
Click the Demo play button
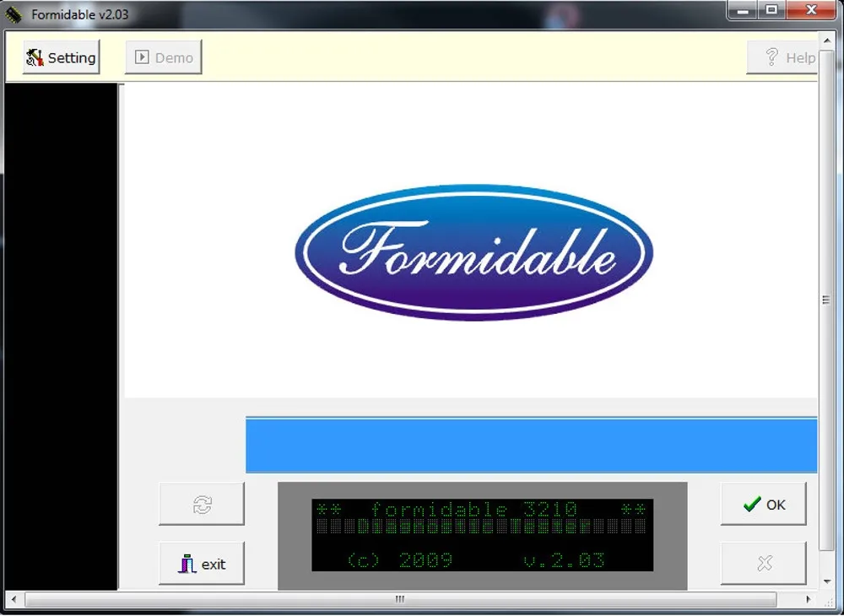pos(164,57)
